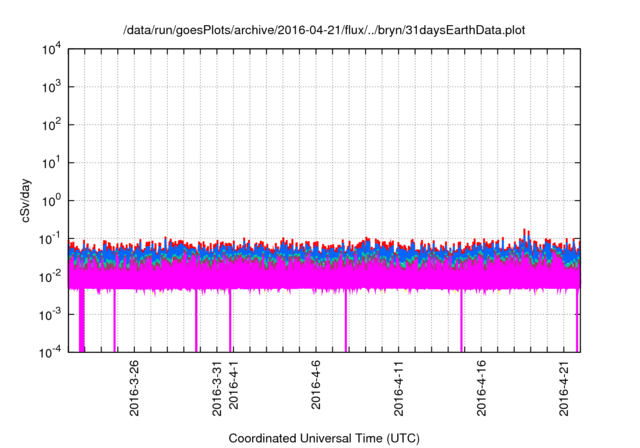The image size is (640, 448).
Task: Click the 10^-4 y-axis tick label
Action: click(50, 352)
